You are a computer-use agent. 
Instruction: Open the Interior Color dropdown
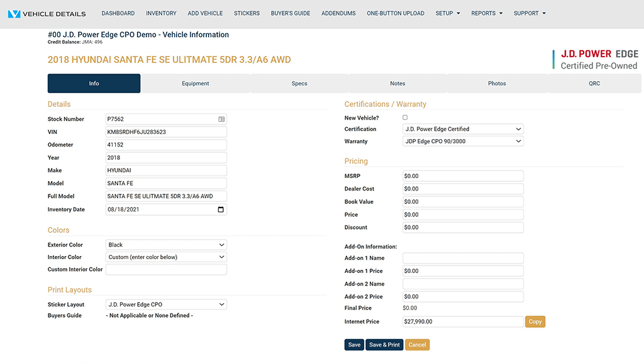coord(166,257)
